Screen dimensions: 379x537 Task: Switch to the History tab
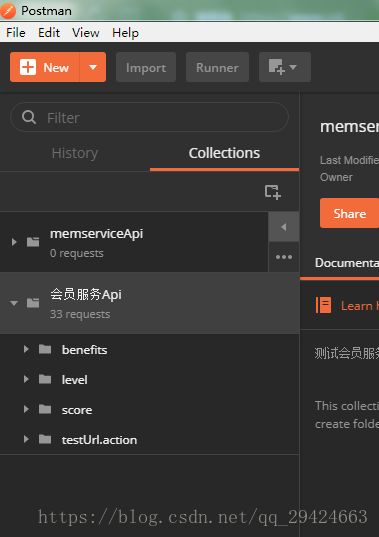pyautogui.click(x=75, y=153)
